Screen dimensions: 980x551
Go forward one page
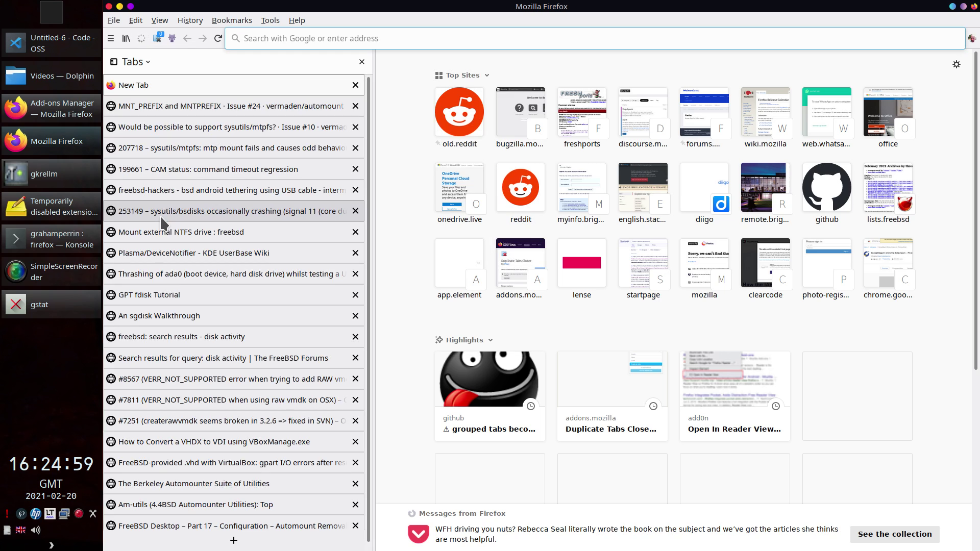pyautogui.click(x=203, y=38)
